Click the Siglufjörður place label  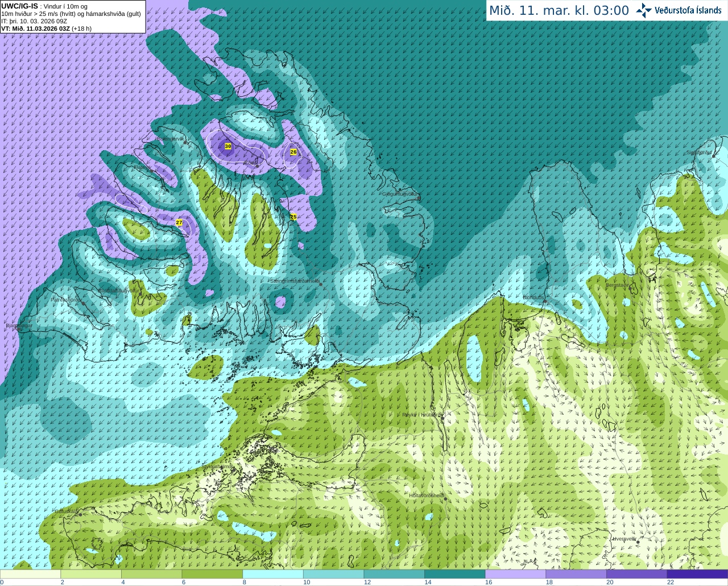pyautogui.click(x=699, y=152)
